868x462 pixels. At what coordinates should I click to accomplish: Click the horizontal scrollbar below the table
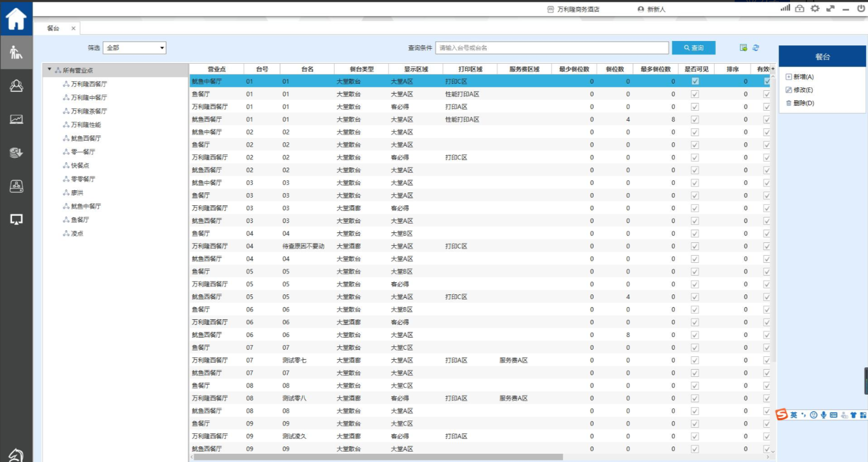tap(376, 457)
